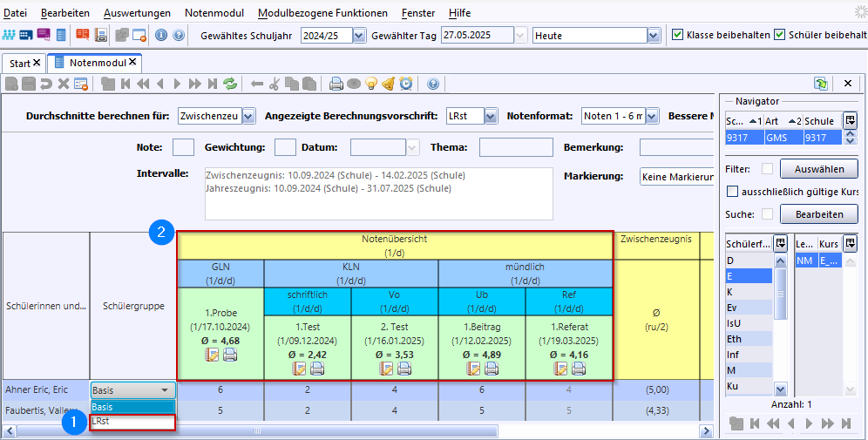This screenshot has height=440, width=868.
Task: Click the printer icon in Notenmodul toolbar
Action: pos(336,85)
